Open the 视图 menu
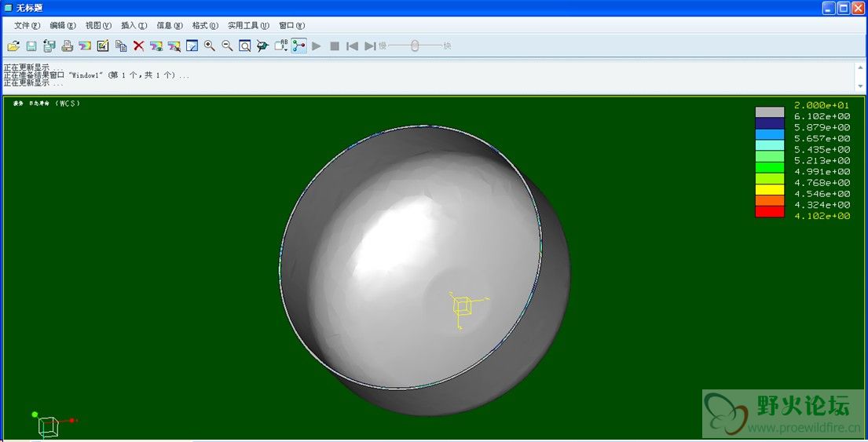This screenshot has width=868, height=442. (98, 25)
